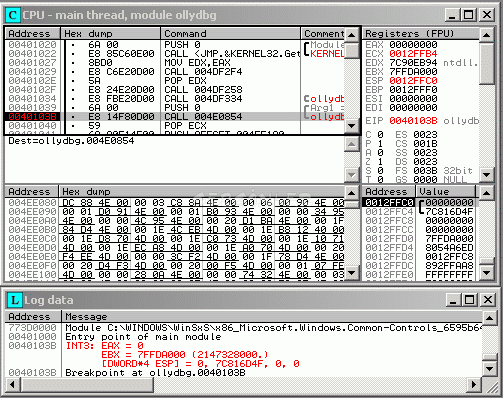The image size is (503, 398).
Task: Toggle the A flag value
Action: 380,153
